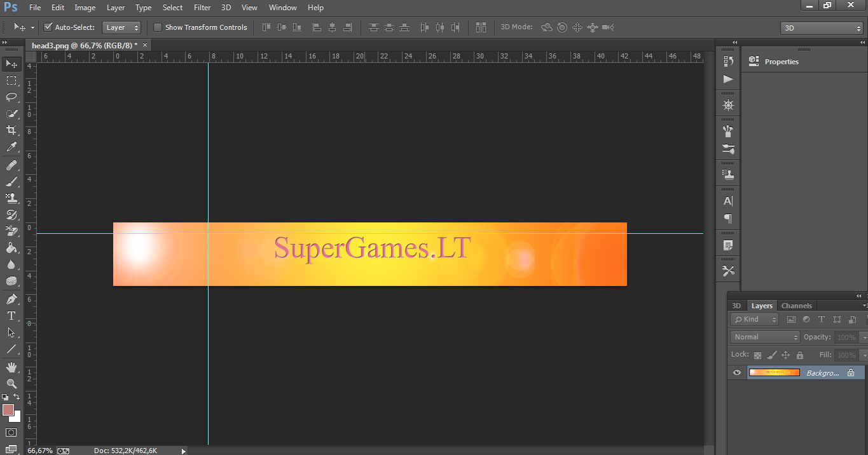Toggle the type layer filter
Image resolution: width=868 pixels, height=455 pixels.
pyautogui.click(x=822, y=320)
